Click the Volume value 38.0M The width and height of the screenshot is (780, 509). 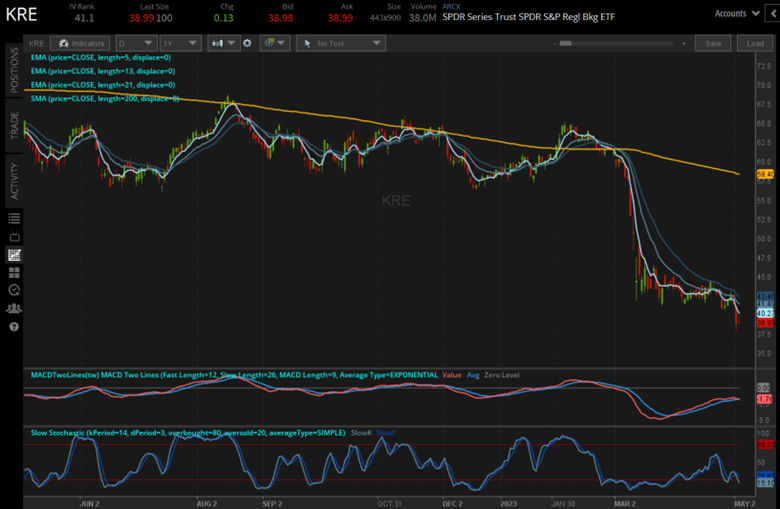pos(422,18)
